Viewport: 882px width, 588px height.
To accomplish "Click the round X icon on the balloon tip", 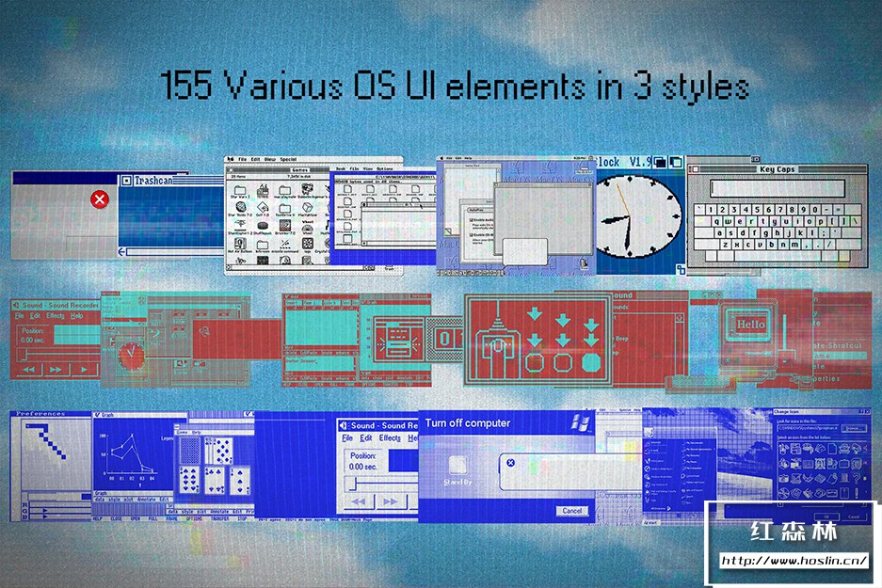I will [x=511, y=462].
